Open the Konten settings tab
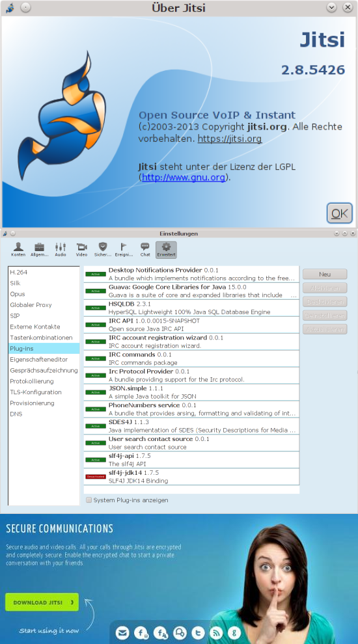This screenshot has height=644, width=358. [18, 249]
